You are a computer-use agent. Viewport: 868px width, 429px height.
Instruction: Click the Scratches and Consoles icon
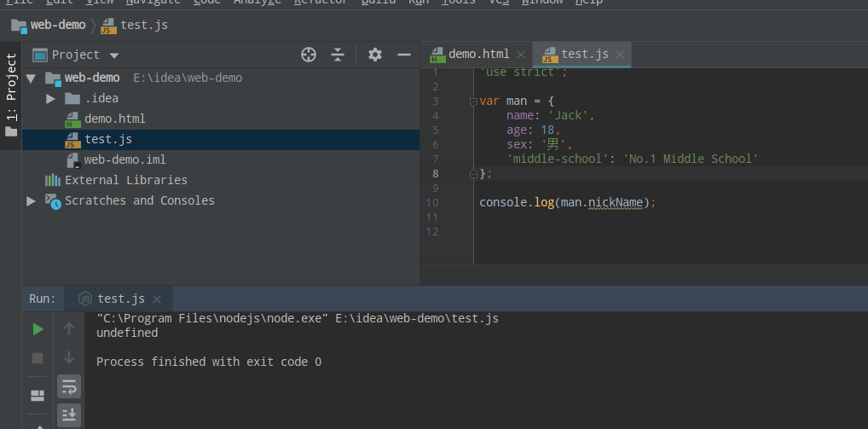click(53, 201)
